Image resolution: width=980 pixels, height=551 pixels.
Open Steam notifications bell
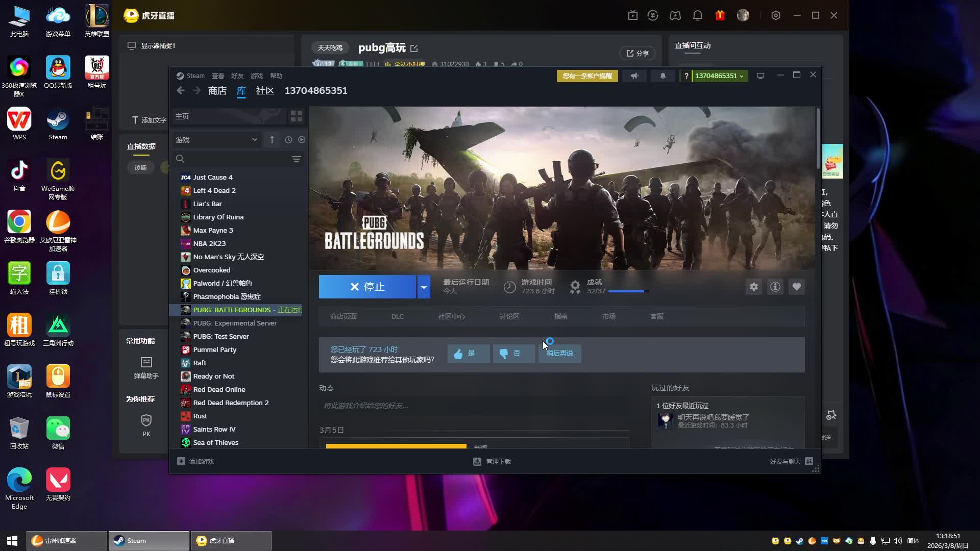[663, 76]
